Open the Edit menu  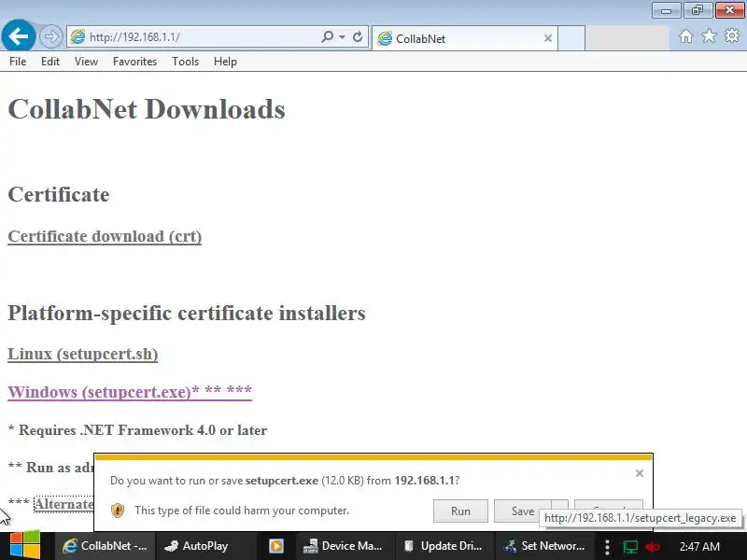tap(50, 62)
